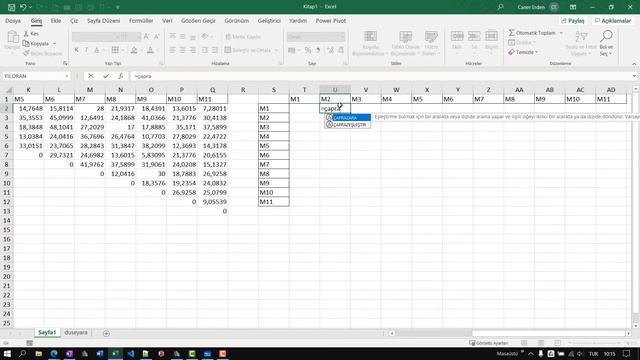Switch to the Ekle ribbon tab
640x360 pixels.
[x=56, y=20]
